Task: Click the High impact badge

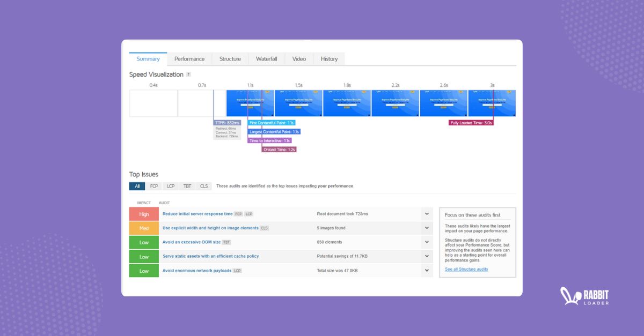Action: click(144, 213)
